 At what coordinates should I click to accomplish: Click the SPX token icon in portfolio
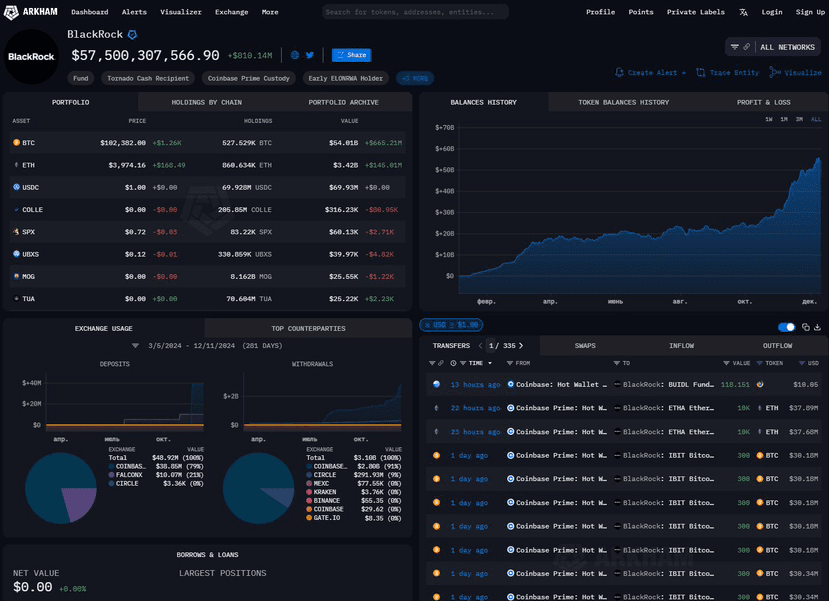tap(16, 232)
